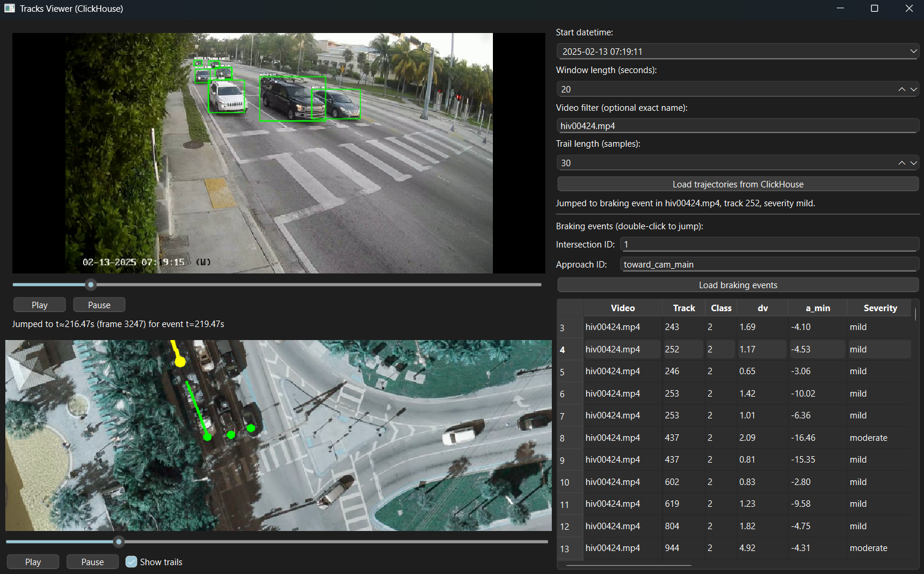
Task: Play the aerial map animation
Action: tap(33, 562)
